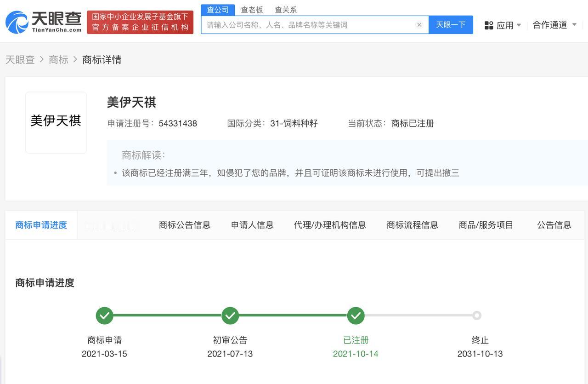Click the date 2021-10-14
The height and width of the screenshot is (384, 588).
pyautogui.click(x=356, y=354)
